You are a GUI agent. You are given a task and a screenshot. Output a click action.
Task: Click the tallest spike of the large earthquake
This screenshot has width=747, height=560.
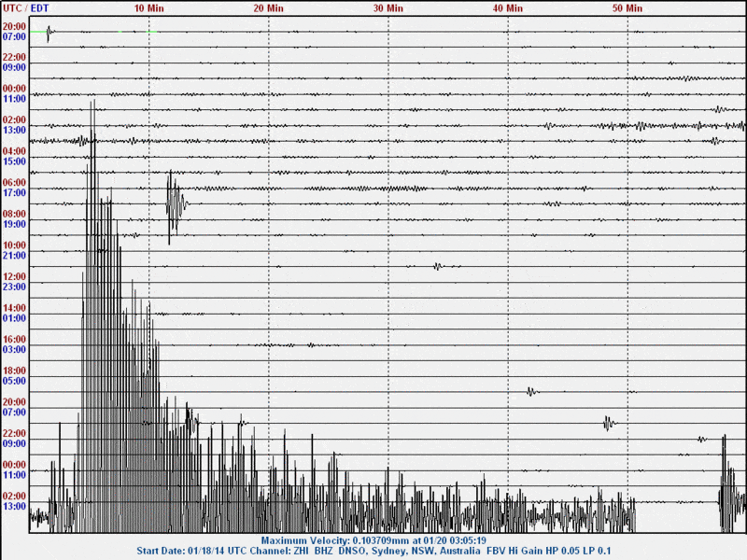click(92, 315)
